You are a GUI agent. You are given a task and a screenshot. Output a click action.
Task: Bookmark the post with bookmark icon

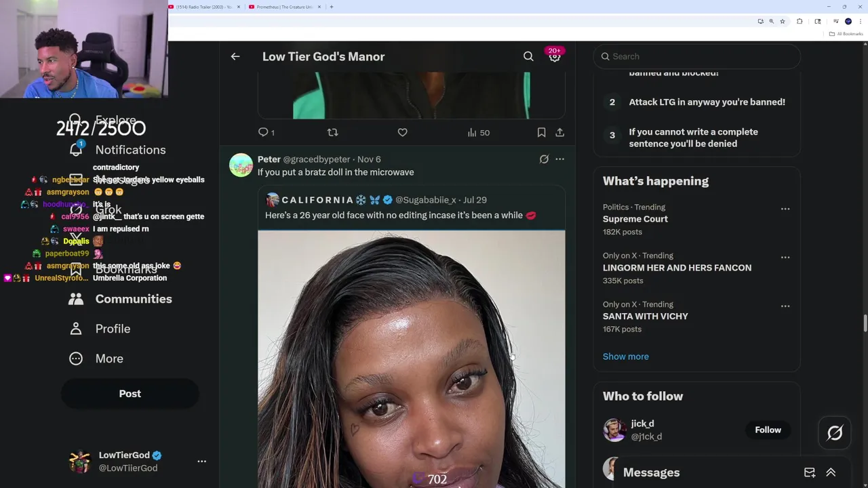click(541, 132)
